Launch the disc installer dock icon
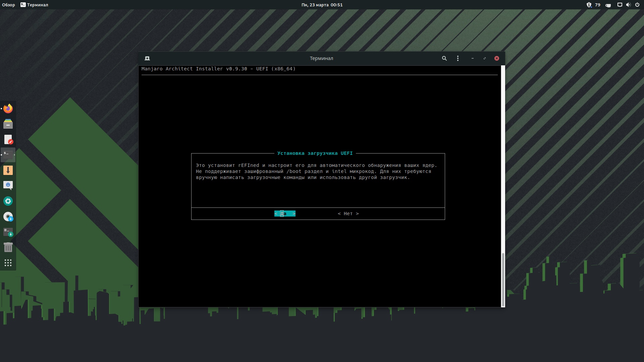 tap(8, 217)
